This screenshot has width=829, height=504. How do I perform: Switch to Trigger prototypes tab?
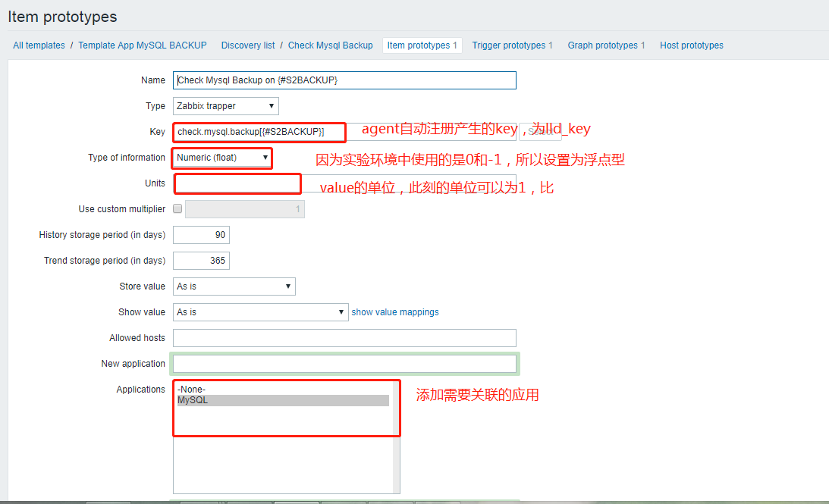coord(512,45)
